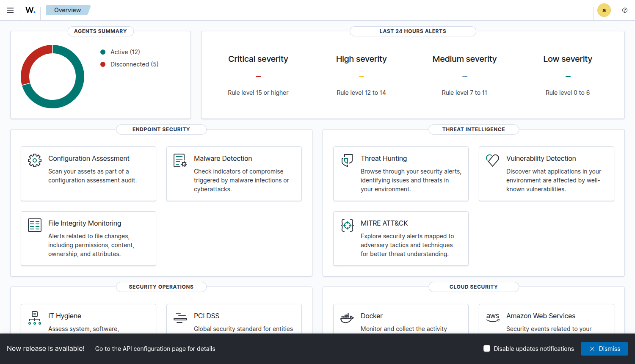Click the 'New release is available!' message
Image resolution: width=635 pixels, height=364 pixels.
point(46,348)
